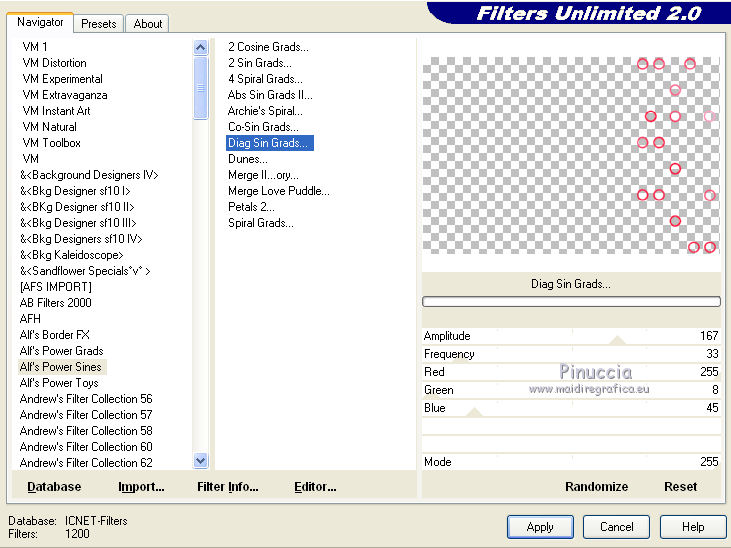Click the Mode slider

571,462
